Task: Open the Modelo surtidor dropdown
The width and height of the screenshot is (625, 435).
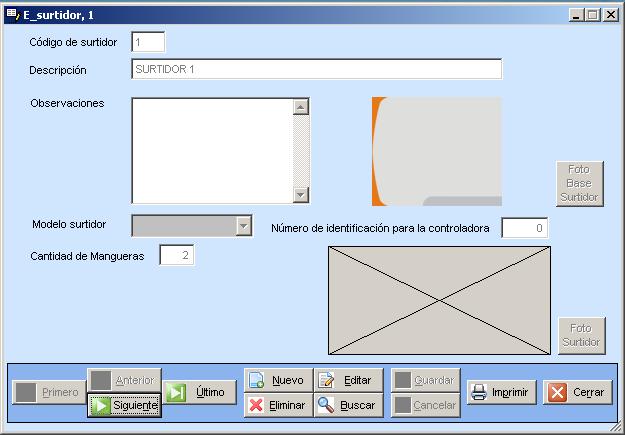Action: coord(244,226)
